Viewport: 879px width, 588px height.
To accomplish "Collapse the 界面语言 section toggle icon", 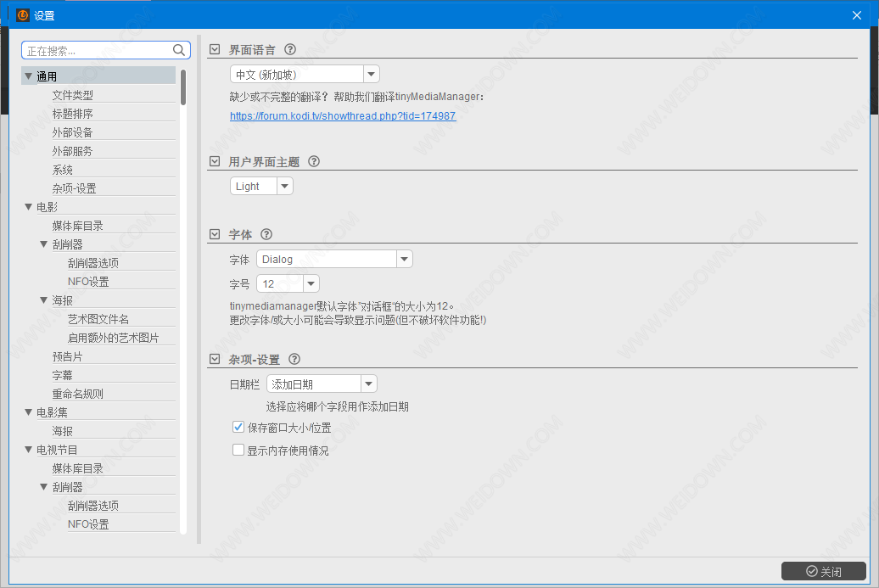I will (x=215, y=49).
